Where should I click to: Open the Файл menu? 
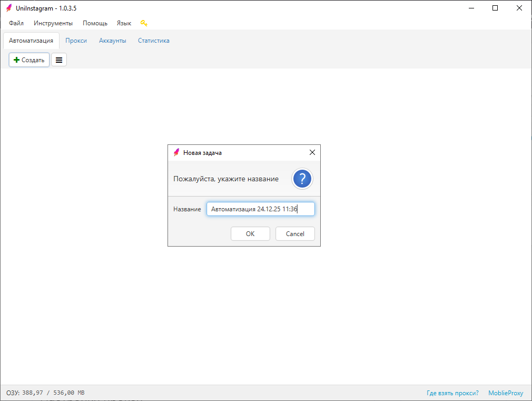point(16,23)
